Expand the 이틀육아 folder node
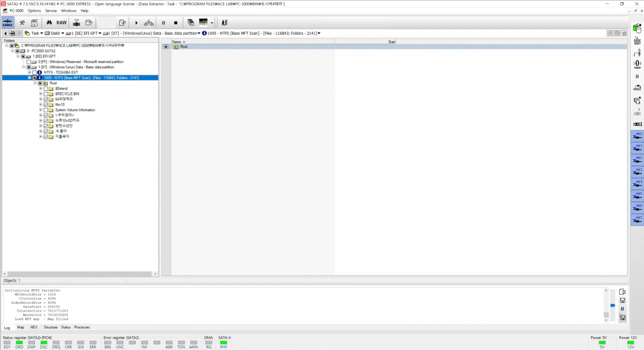Image resolution: width=644 pixels, height=350 pixels. [41, 137]
